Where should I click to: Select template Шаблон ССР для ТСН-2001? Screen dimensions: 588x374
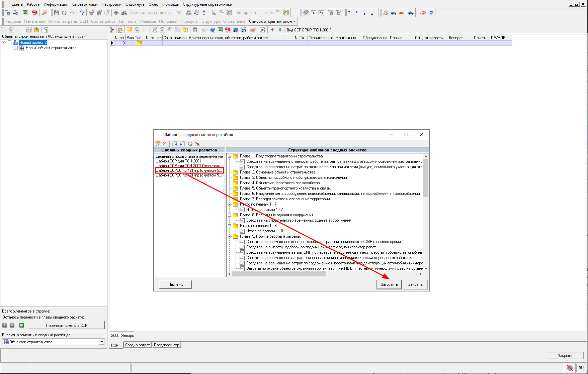tap(178, 161)
